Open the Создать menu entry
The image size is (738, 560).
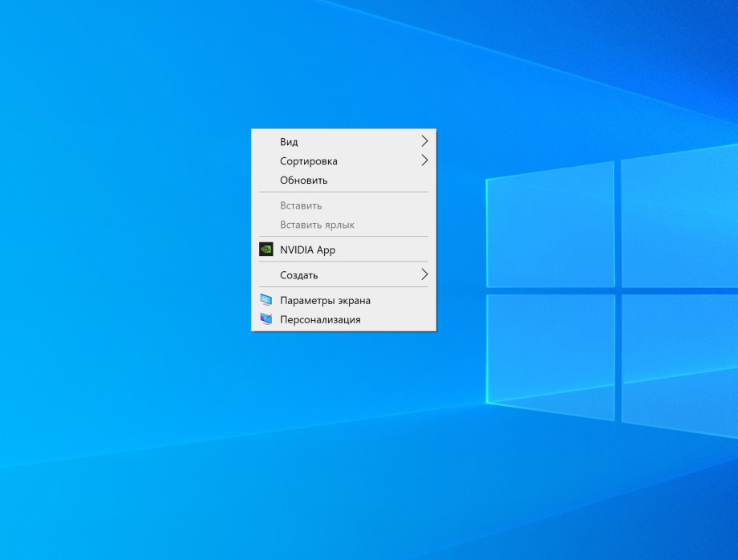pyautogui.click(x=298, y=275)
